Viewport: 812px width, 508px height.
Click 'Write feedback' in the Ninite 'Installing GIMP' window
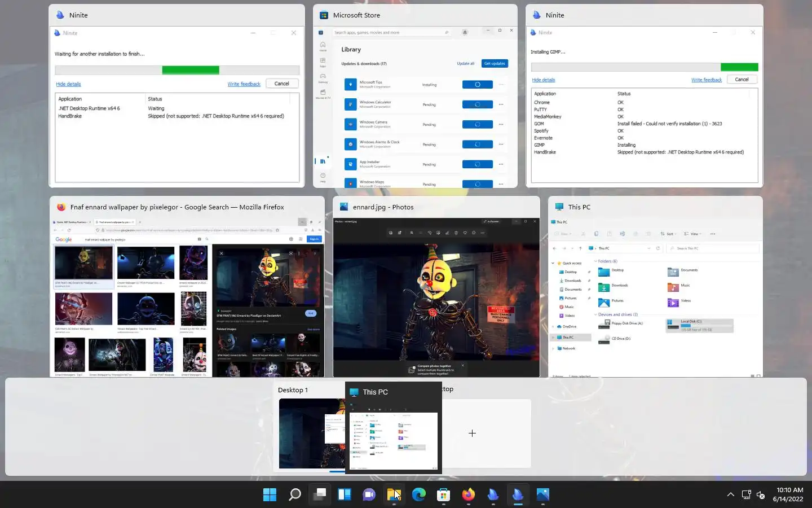click(707, 80)
